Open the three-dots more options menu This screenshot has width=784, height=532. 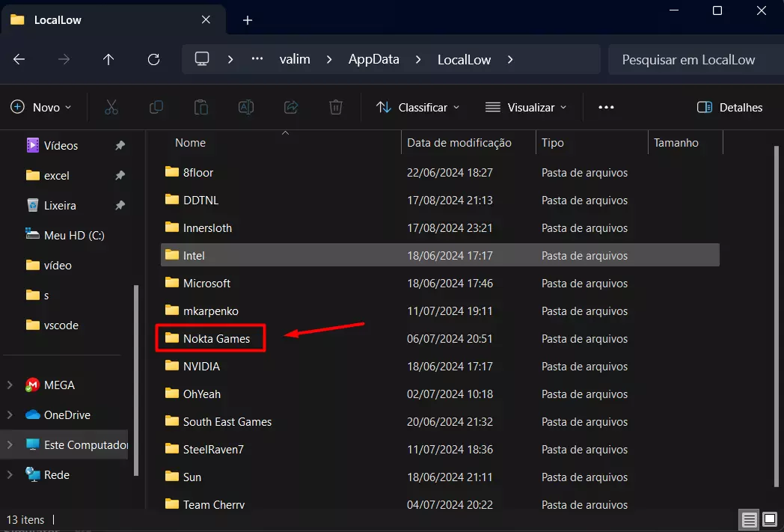coord(606,107)
